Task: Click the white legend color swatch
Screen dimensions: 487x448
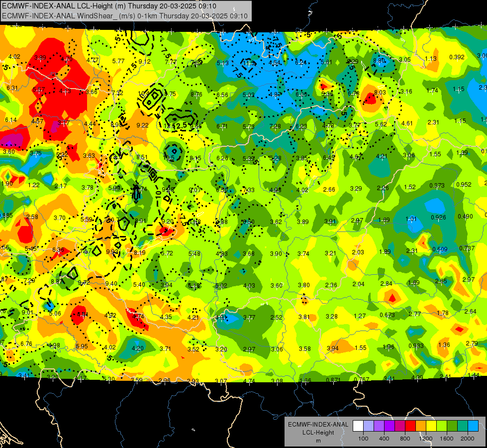Action: pos(358,426)
